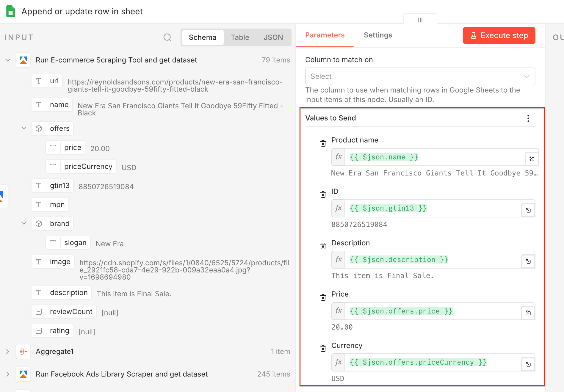Click the '79 items' count text

click(276, 60)
